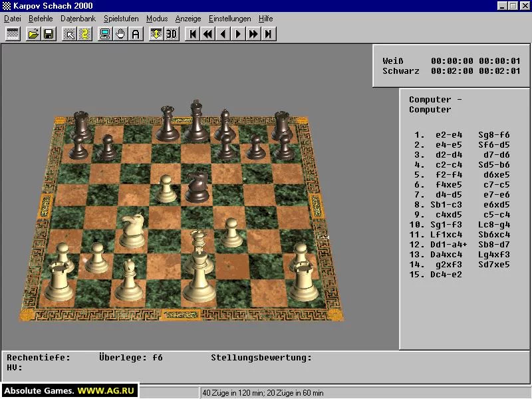Select the black queen on d8

[168, 124]
